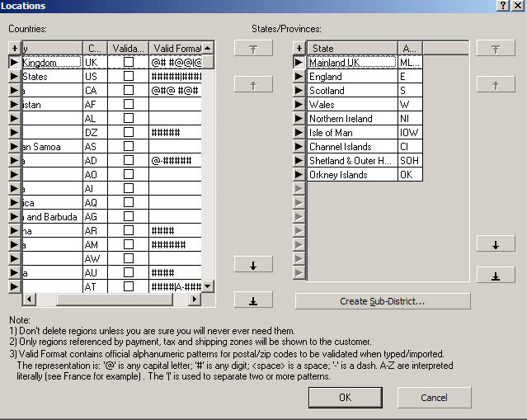Select the row arrow beside Scotland

tap(299, 91)
